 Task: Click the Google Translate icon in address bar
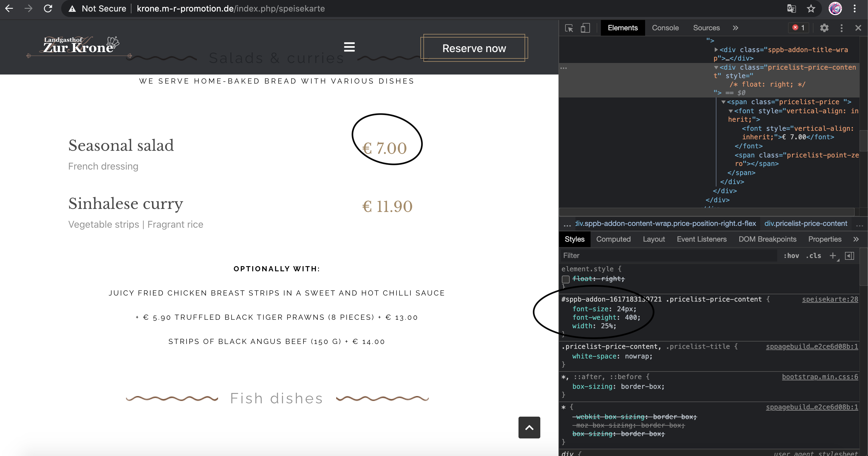click(x=791, y=8)
